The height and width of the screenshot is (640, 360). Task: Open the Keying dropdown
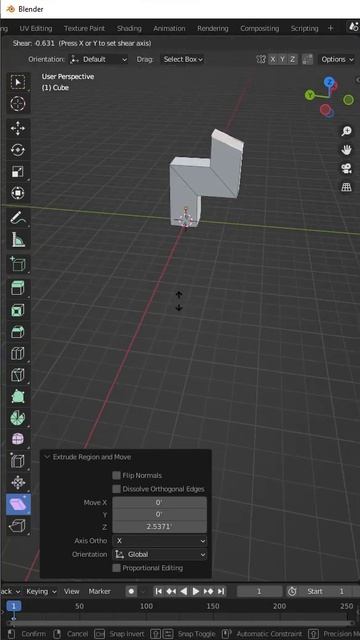click(x=41, y=591)
